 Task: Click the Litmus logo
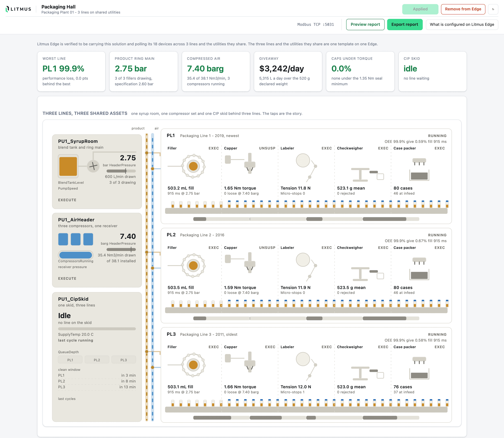[x=18, y=9]
